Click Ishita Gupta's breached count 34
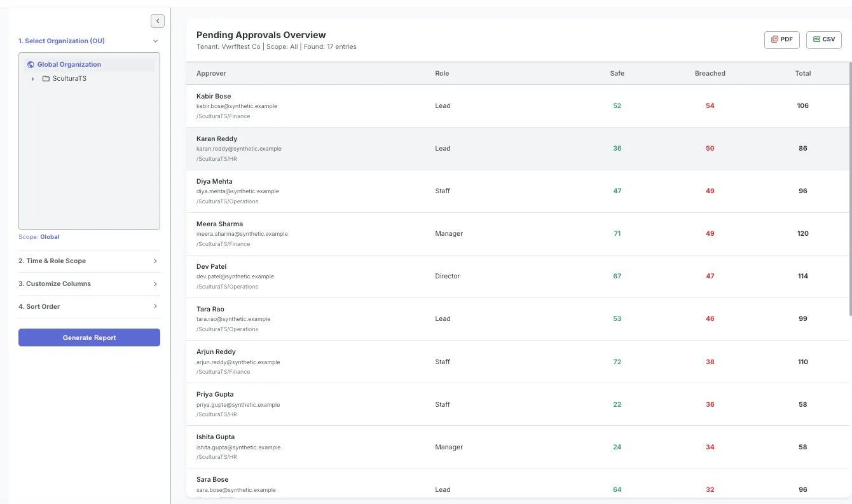The width and height of the screenshot is (852, 504). click(x=710, y=447)
